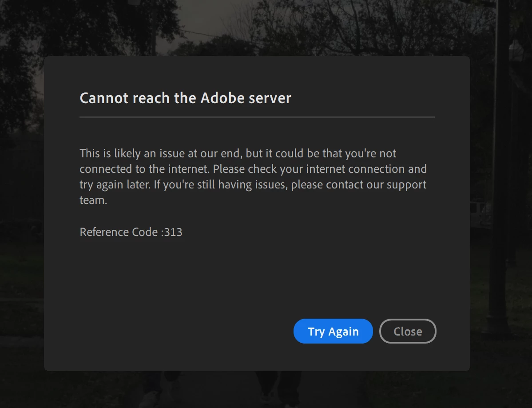532x408 pixels.
Task: Click the phrase 'try again later' in the message
Action: pos(115,185)
